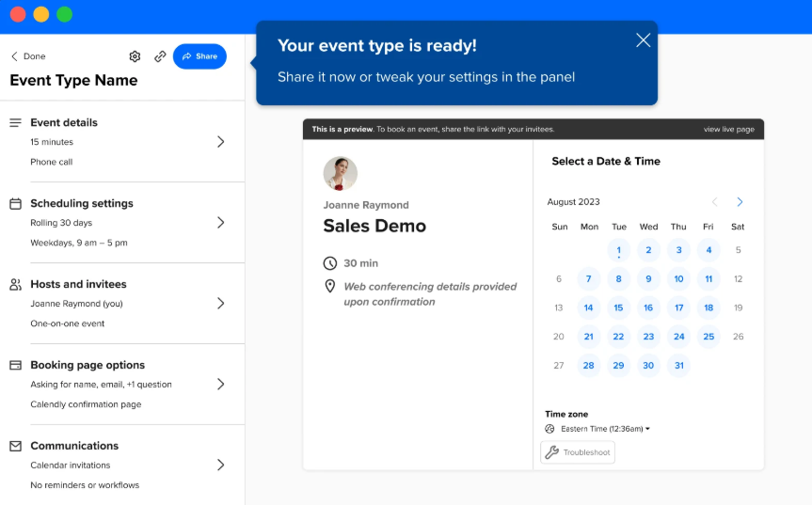Click 'Calendly confirmation page' text
This screenshot has height=505, width=812.
click(x=86, y=404)
